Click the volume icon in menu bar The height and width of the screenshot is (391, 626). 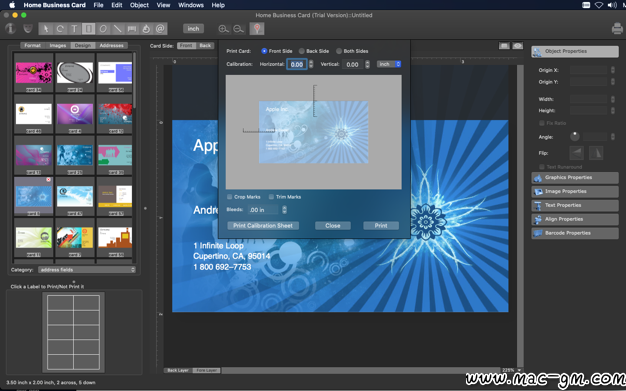pyautogui.click(x=612, y=5)
